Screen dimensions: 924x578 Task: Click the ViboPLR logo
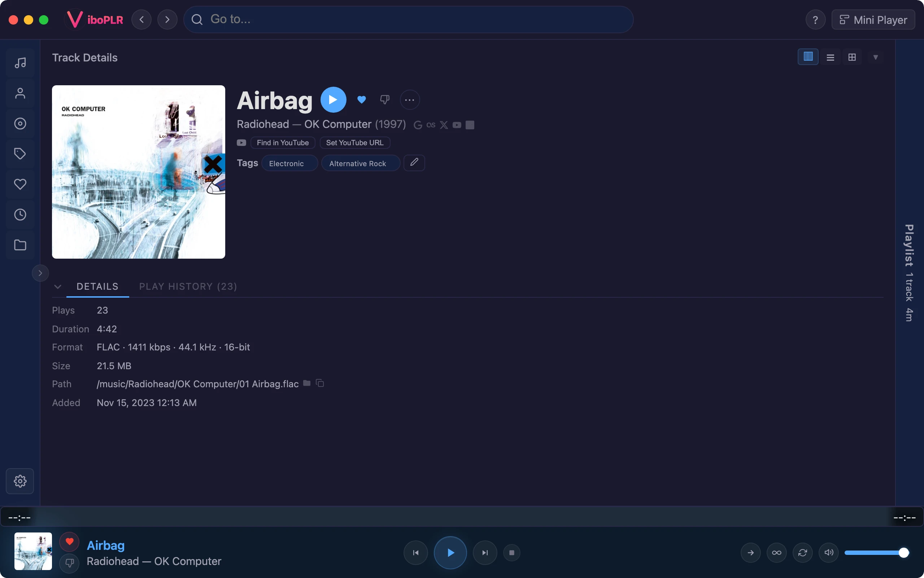95,20
